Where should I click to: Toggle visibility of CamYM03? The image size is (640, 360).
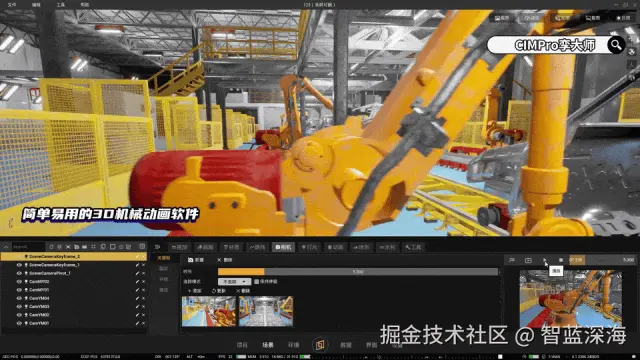(x=19, y=307)
